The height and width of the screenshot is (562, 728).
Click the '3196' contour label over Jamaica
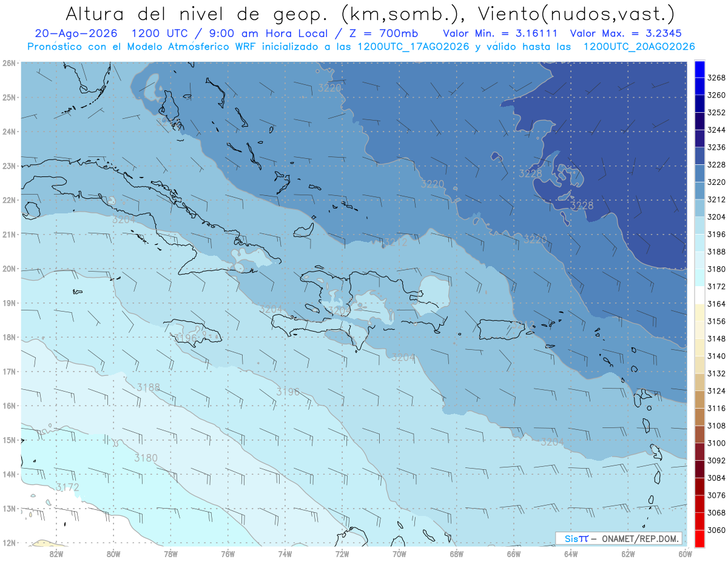click(186, 337)
